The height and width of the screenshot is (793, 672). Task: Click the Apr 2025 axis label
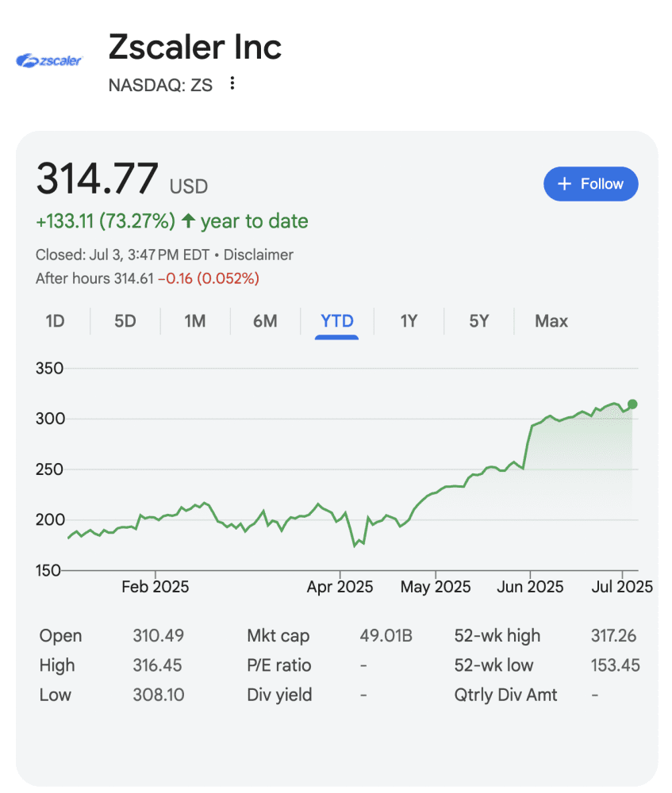click(x=340, y=587)
